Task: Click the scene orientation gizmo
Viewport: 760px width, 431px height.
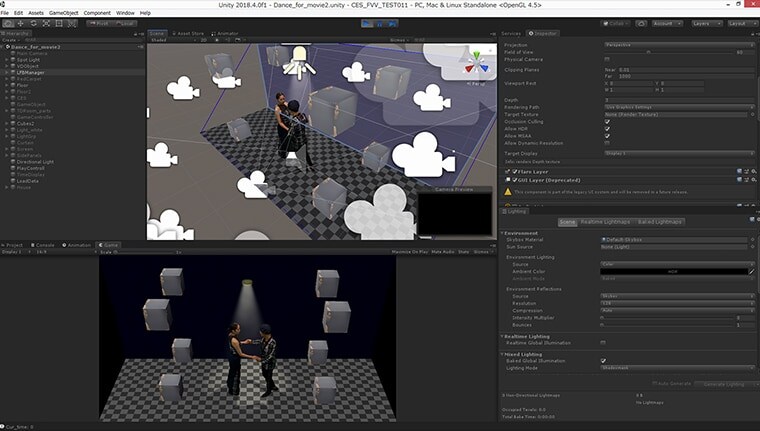Action: pos(475,64)
